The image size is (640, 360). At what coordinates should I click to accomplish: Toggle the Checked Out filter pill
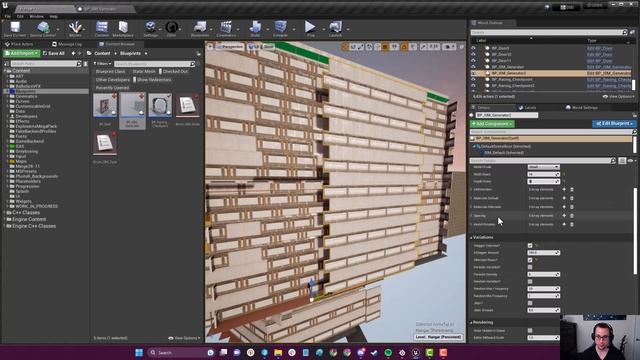pos(174,71)
